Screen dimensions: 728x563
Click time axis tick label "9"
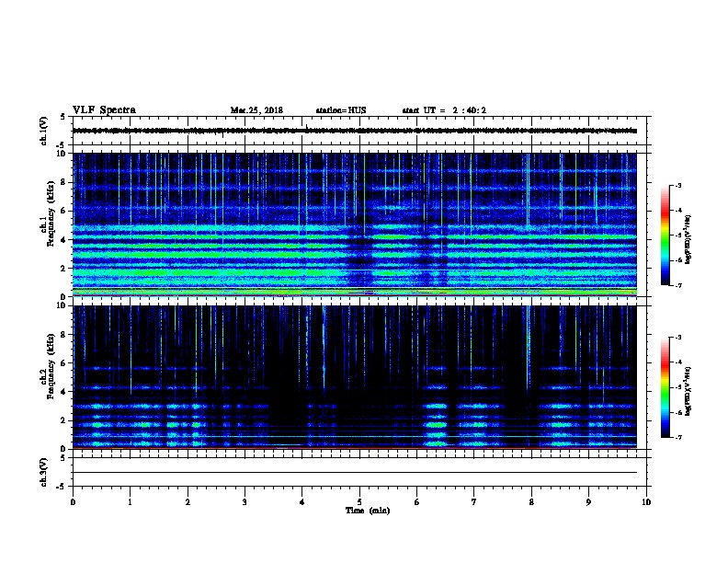[588, 502]
